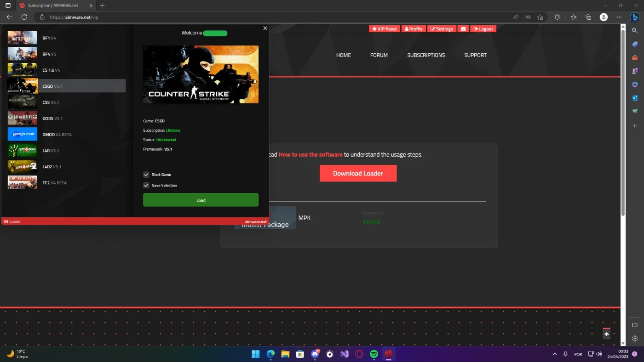Image resolution: width=644 pixels, height=362 pixels.
Task: Open a new browser tab
Action: tap(102, 6)
